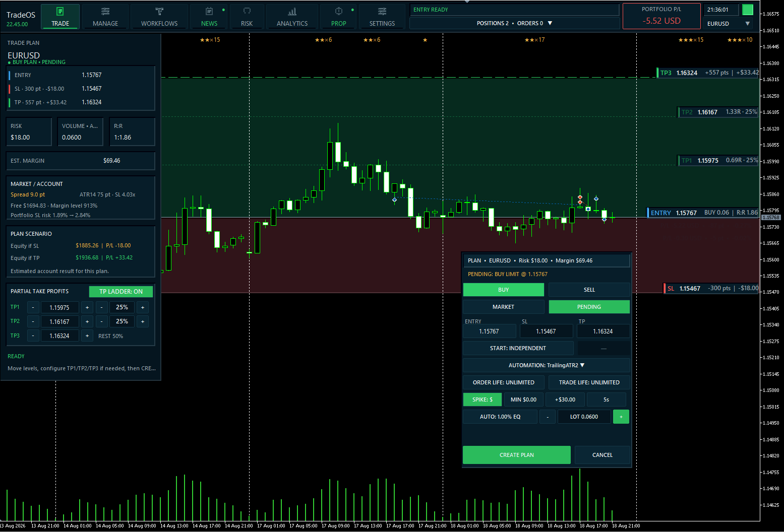Open the PROP icon
This screenshot has width=784, height=532.
coord(339,12)
